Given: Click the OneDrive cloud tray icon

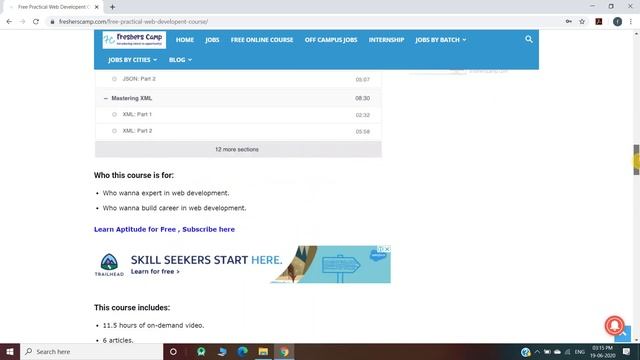Looking at the screenshot, I should click(x=557, y=352).
